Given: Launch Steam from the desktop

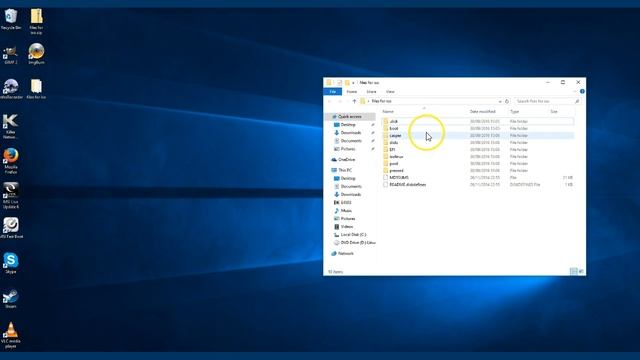Looking at the screenshot, I should [x=11, y=298].
